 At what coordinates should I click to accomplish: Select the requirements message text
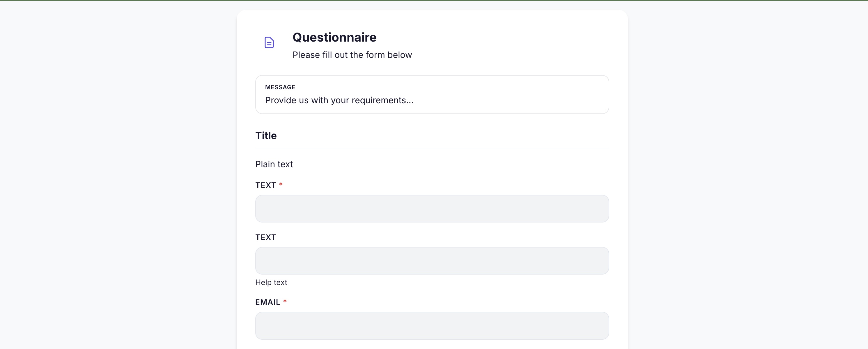click(339, 100)
